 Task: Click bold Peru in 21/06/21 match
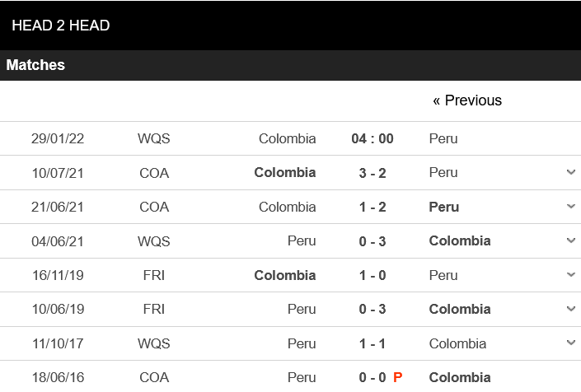pos(444,207)
